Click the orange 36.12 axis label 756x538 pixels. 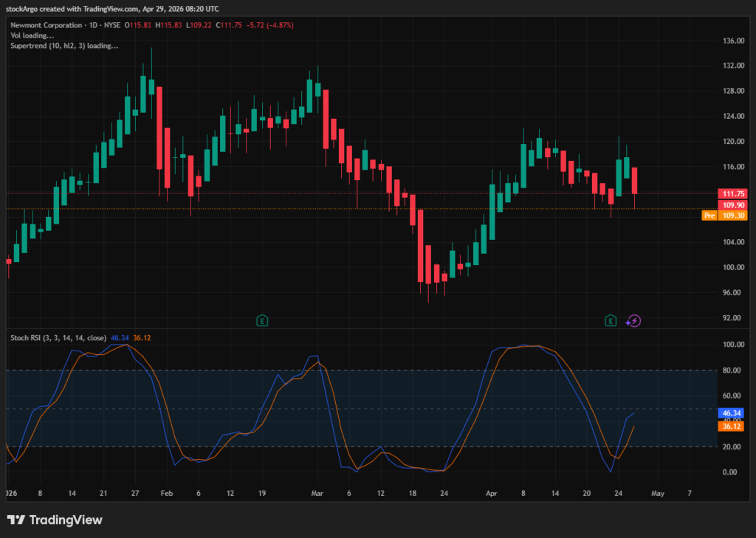point(730,426)
